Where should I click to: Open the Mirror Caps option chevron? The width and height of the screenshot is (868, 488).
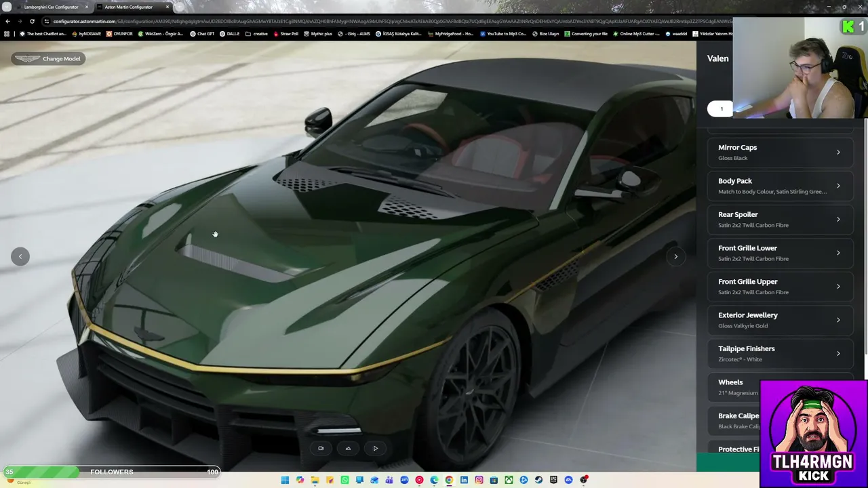(838, 152)
